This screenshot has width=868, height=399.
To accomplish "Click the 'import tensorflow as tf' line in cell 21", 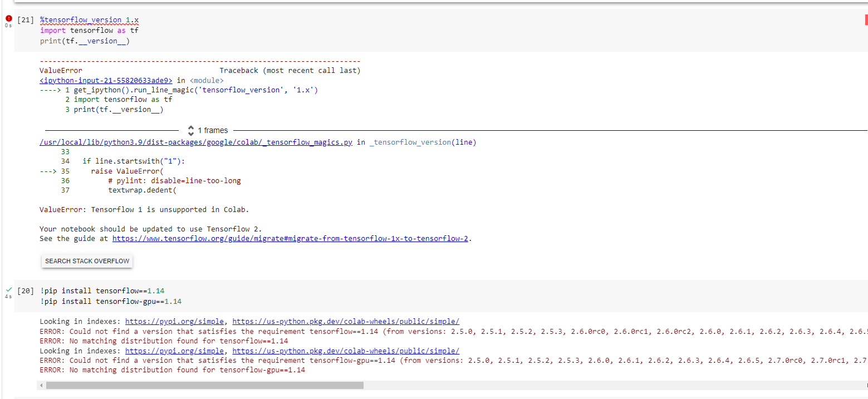I will click(x=89, y=31).
